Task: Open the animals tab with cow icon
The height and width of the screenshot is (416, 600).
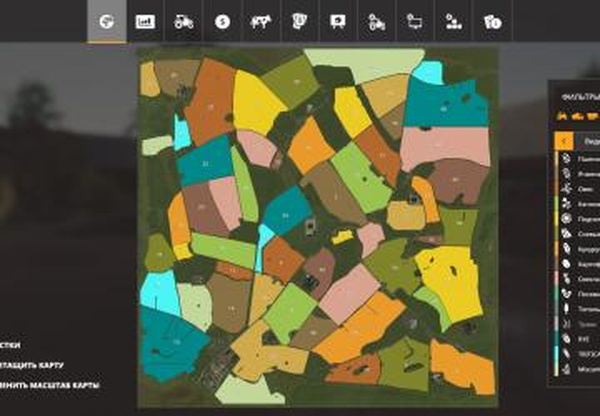Action: (261, 20)
